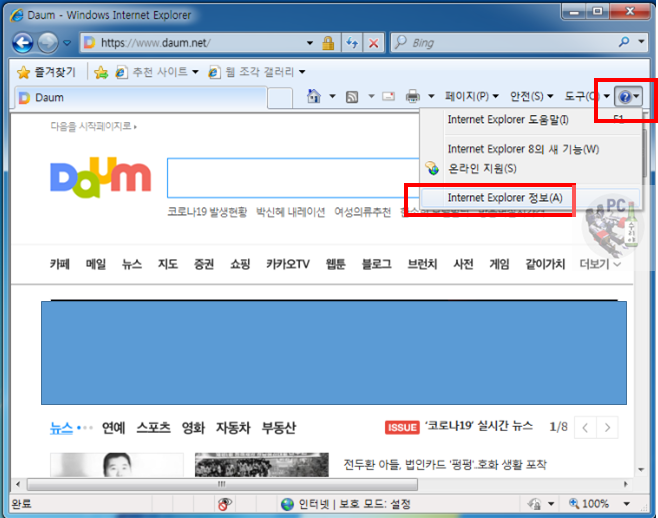Open recent pages dropdown beside Forward button

tap(67, 42)
